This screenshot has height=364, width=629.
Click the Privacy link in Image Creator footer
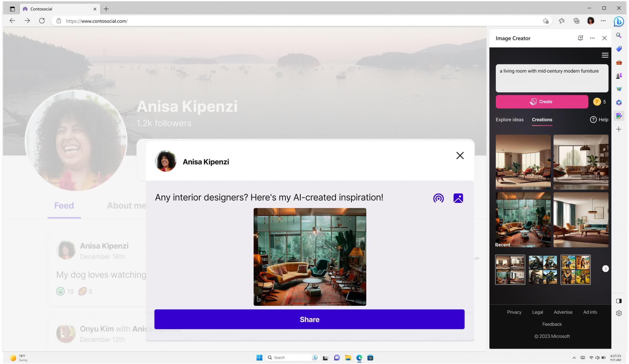click(x=514, y=312)
